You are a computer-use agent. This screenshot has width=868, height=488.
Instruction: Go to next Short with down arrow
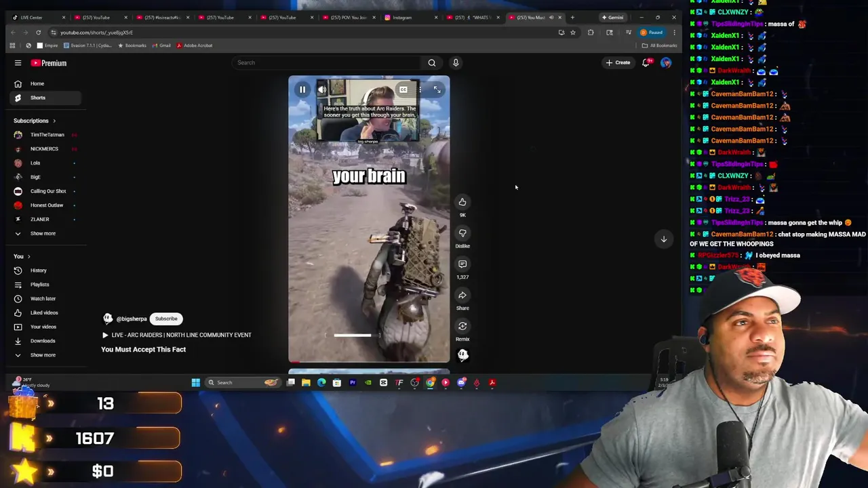coord(664,239)
